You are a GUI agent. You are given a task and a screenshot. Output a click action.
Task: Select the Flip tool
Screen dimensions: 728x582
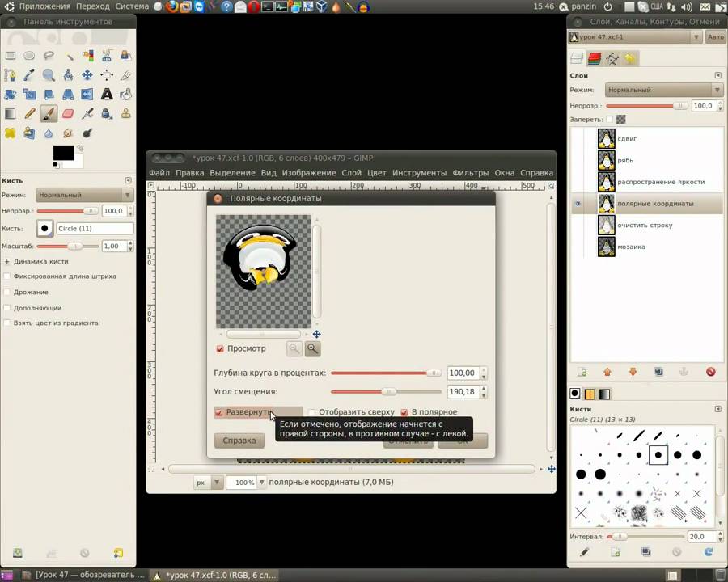pos(87,95)
